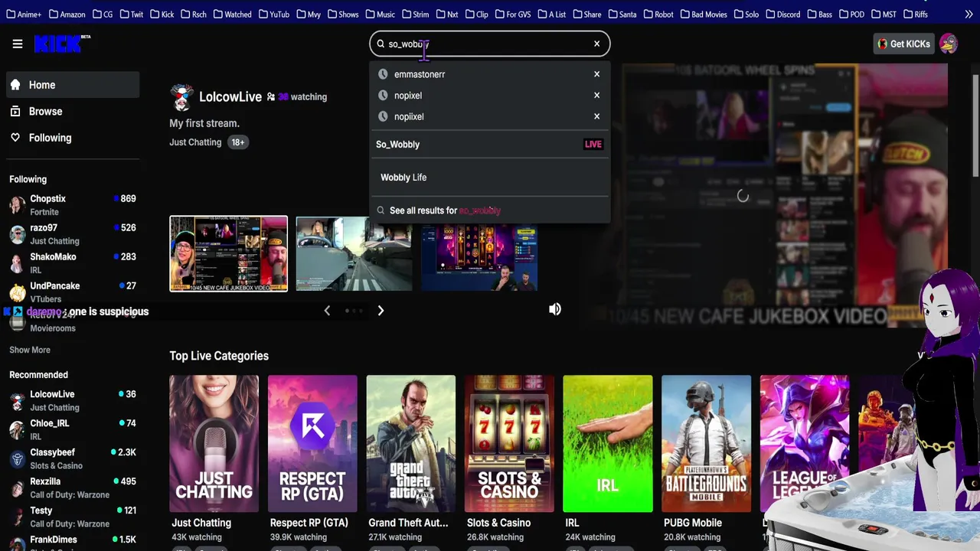
Task: Click Top Live Categories heading
Action: coord(219,356)
